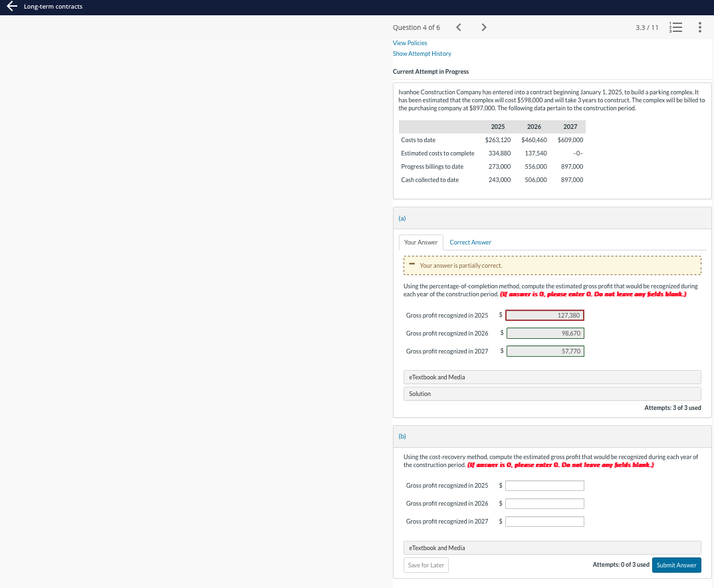This screenshot has width=714, height=588.
Task: Click the (a) section header
Action: 552,218
